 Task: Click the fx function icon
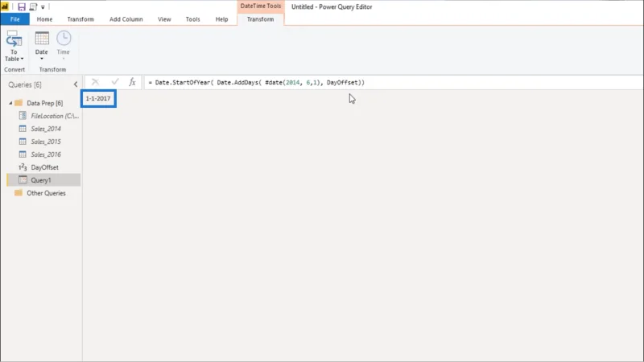click(132, 82)
